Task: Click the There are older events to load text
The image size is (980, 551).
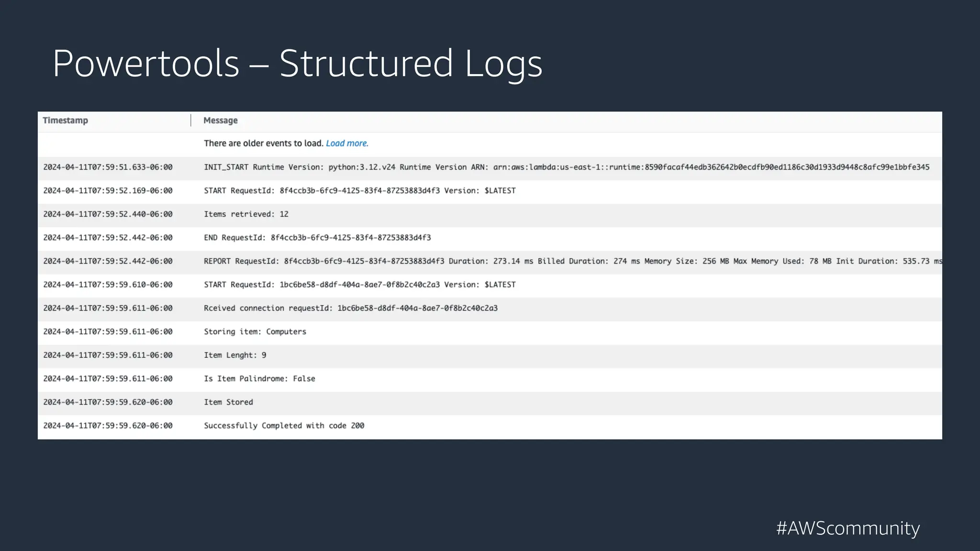Action: pyautogui.click(x=263, y=143)
